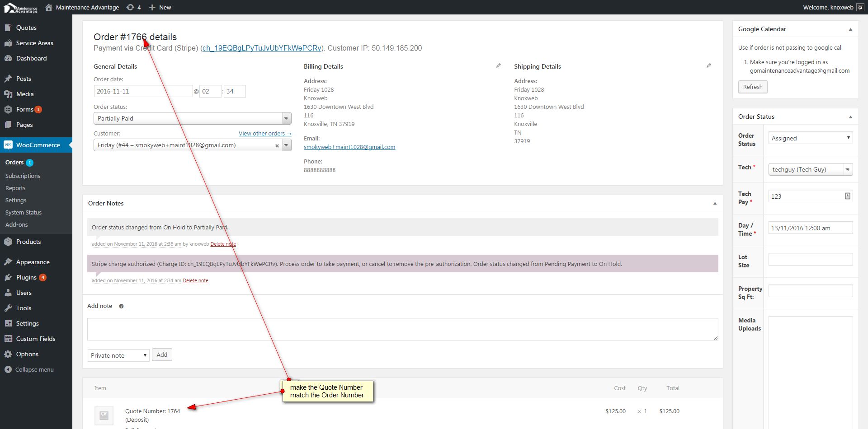Image resolution: width=868 pixels, height=429 pixels.
Task: Open the Order status Partially Paid dropdown
Action: [192, 118]
